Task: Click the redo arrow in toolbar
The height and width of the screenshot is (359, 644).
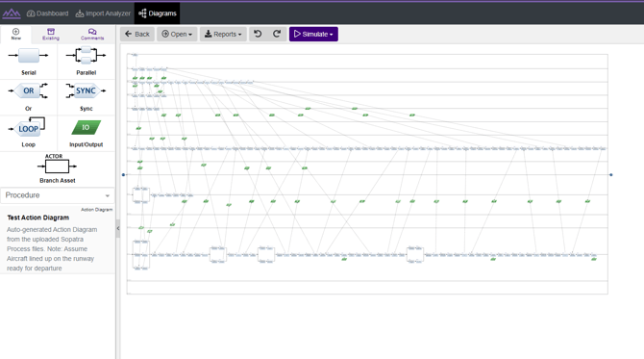Action: coord(277,34)
